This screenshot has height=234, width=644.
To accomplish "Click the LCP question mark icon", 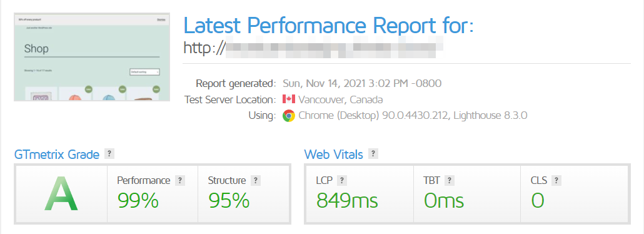I will tap(342, 180).
